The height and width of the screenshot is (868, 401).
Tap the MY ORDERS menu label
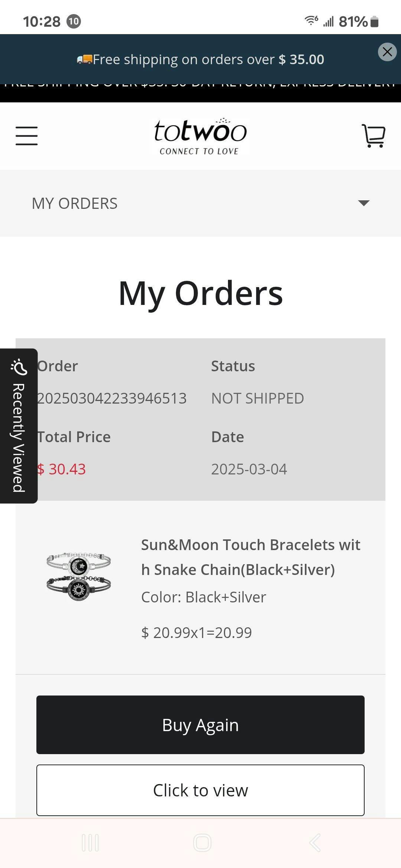click(75, 204)
